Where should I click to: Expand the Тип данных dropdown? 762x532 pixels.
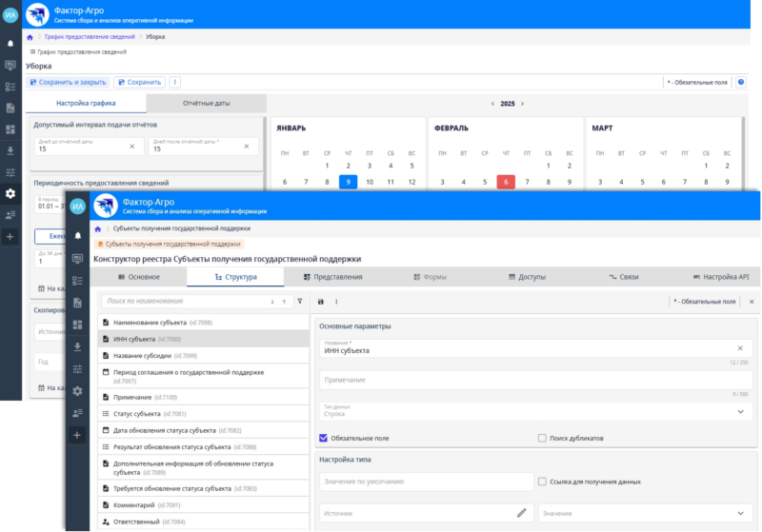click(740, 411)
